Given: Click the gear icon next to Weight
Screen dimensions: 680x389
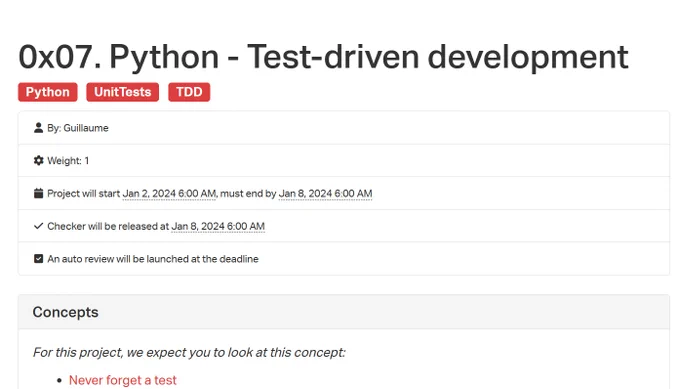Looking at the screenshot, I should click(38, 160).
